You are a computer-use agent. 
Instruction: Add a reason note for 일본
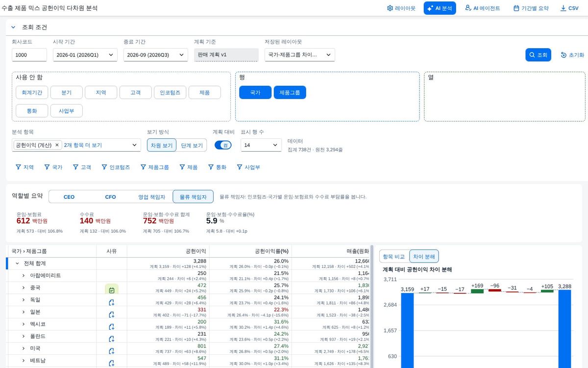click(x=112, y=315)
